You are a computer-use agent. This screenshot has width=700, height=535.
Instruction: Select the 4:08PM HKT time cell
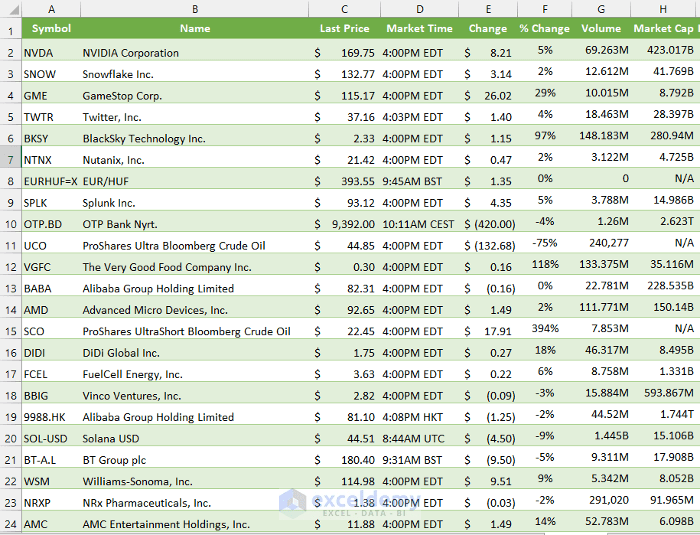tap(419, 414)
